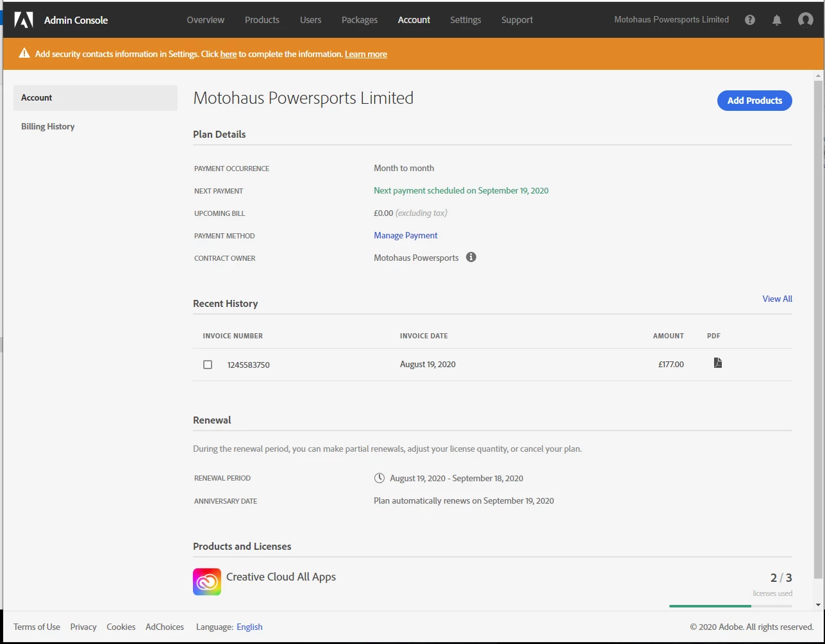The height and width of the screenshot is (644, 825).
Task: Download PDF for invoice 1245583750
Action: tap(718, 363)
